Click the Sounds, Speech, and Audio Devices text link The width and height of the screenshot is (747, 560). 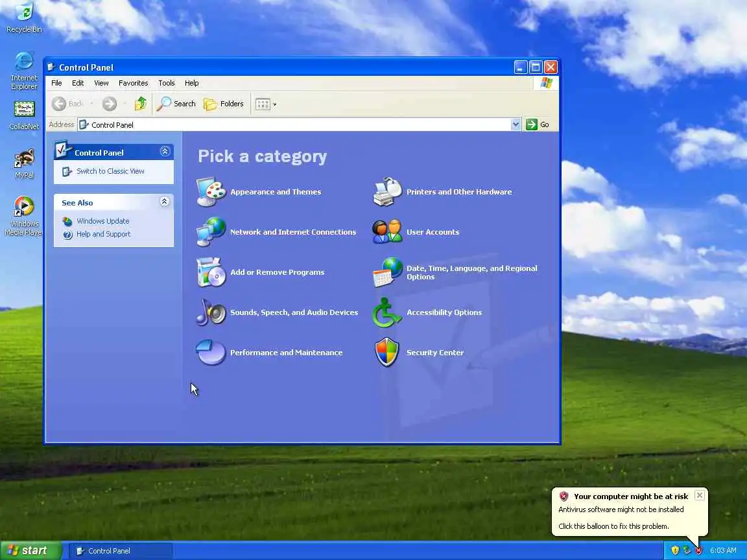point(294,312)
